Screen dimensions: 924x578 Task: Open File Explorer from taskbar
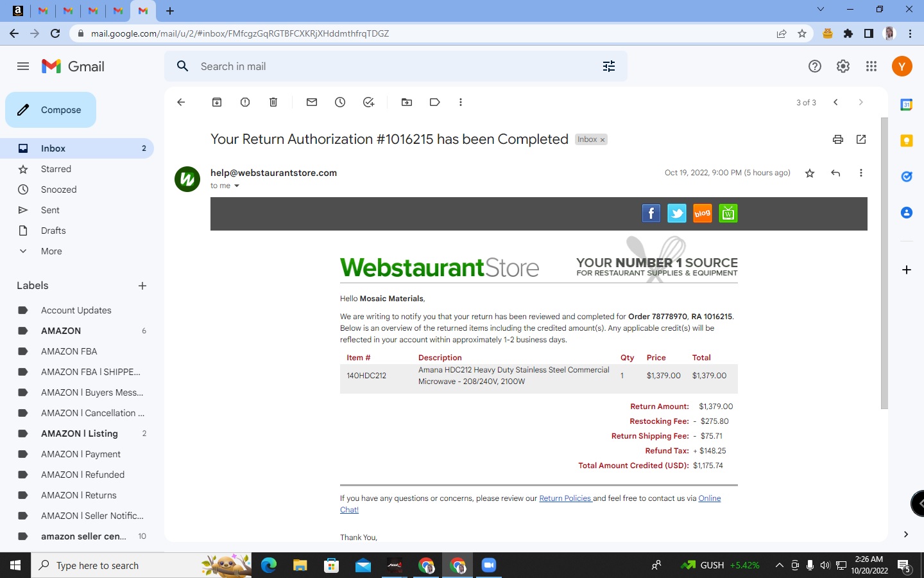[x=300, y=565]
